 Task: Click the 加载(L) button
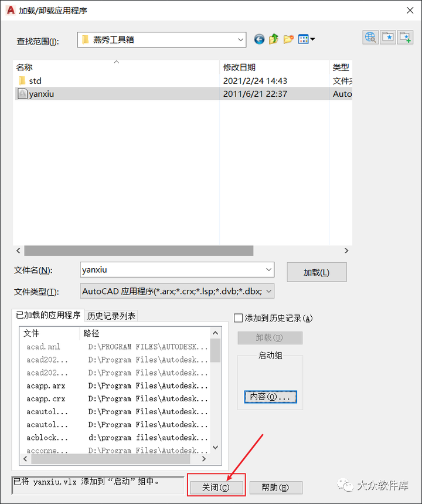[316, 272]
